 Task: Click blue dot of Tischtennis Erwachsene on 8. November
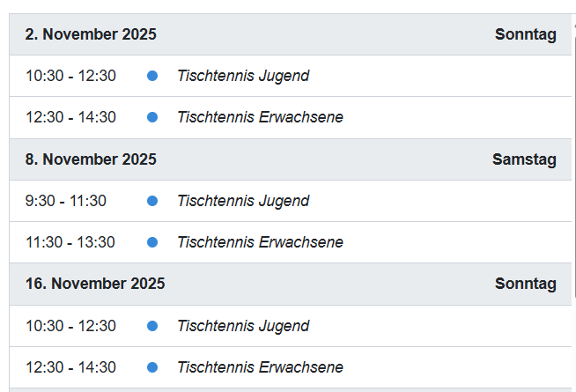coord(152,242)
